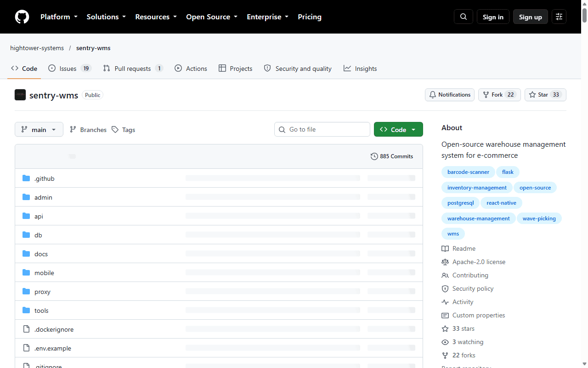Fork the sentry-wms repository

[499, 95]
